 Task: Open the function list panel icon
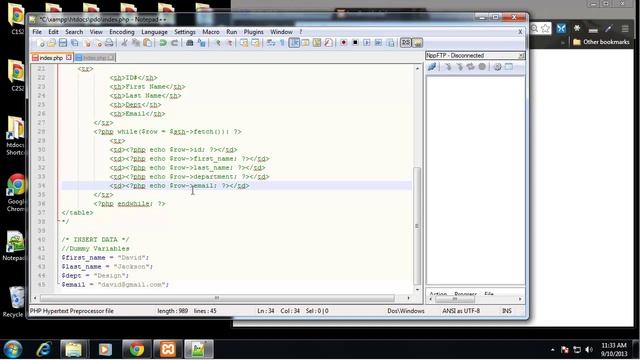(x=328, y=43)
